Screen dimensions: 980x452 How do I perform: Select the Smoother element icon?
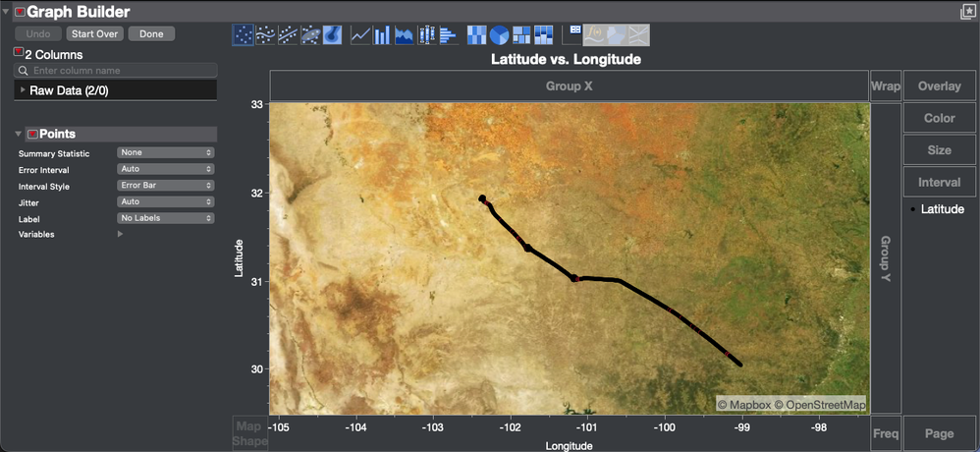(266, 35)
